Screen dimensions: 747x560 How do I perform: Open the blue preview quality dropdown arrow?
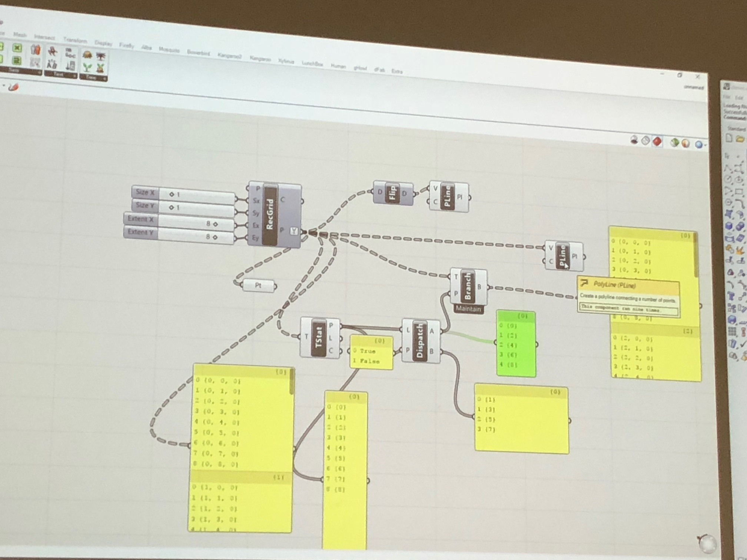[x=705, y=145]
